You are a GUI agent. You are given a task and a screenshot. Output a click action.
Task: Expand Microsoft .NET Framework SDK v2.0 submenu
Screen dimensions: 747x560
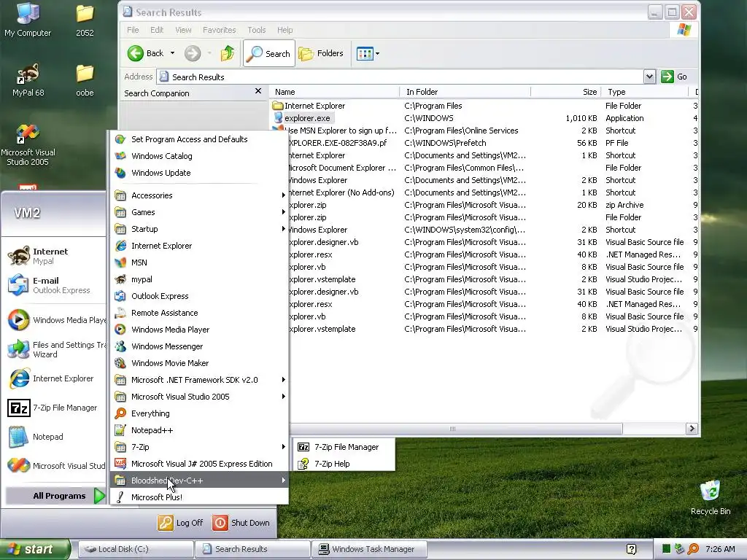point(199,379)
